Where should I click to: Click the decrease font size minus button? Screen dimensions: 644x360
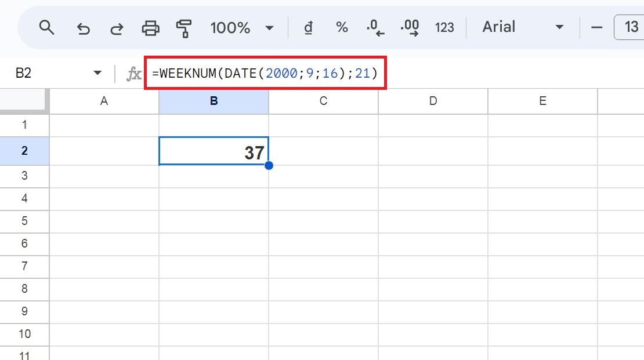596,27
